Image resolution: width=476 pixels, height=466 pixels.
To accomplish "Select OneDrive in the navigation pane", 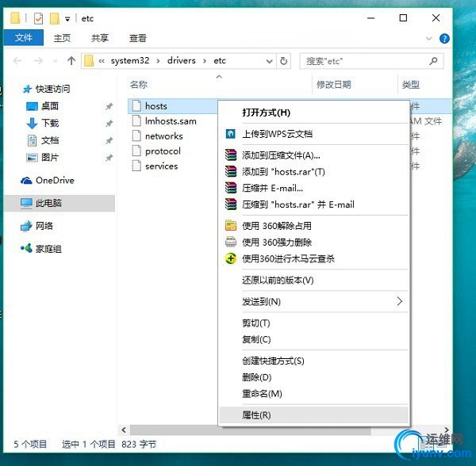I will 47,181.
